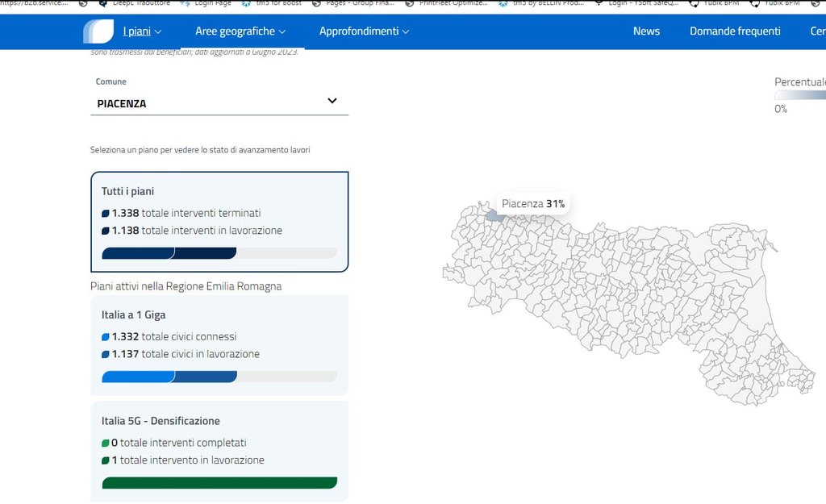Viewport: 826px width, 504px height.
Task: Expand the Approfondimenti chevron arrow
Action: (406, 32)
